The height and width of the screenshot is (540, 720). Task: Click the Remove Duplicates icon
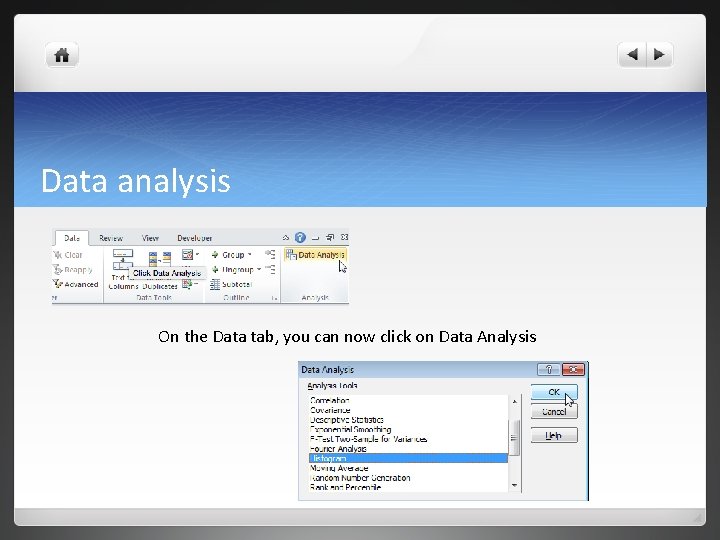[160, 259]
